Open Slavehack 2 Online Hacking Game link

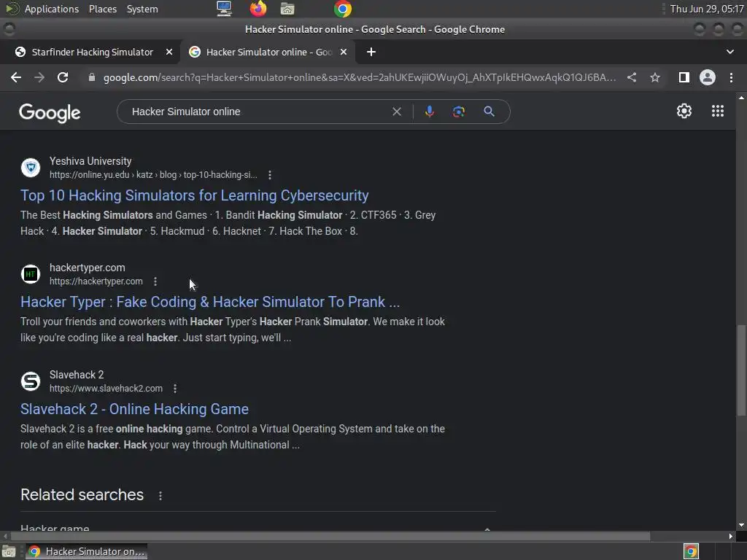point(134,409)
